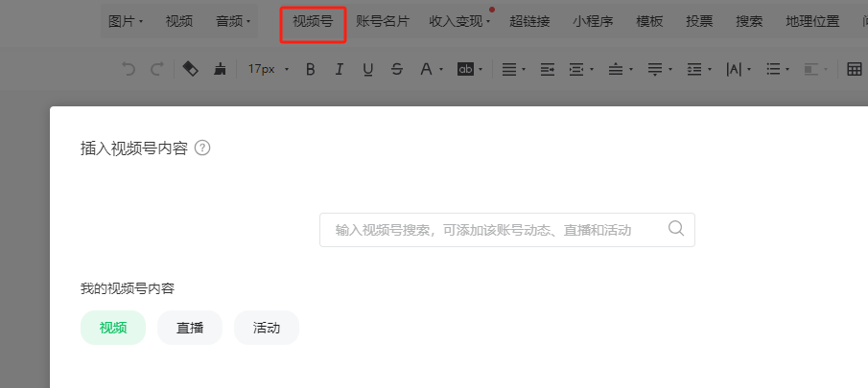868x388 pixels.
Task: Toggle bold formatting
Action: pyautogui.click(x=311, y=69)
